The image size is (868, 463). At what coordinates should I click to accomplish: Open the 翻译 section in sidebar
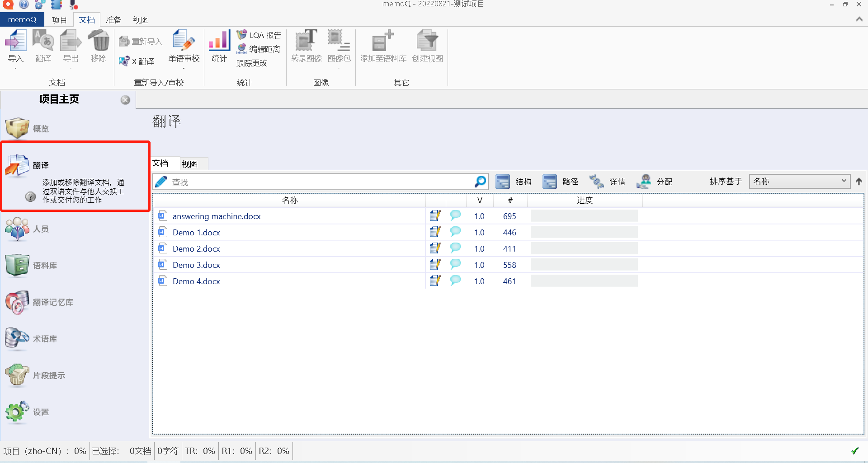coord(27,165)
